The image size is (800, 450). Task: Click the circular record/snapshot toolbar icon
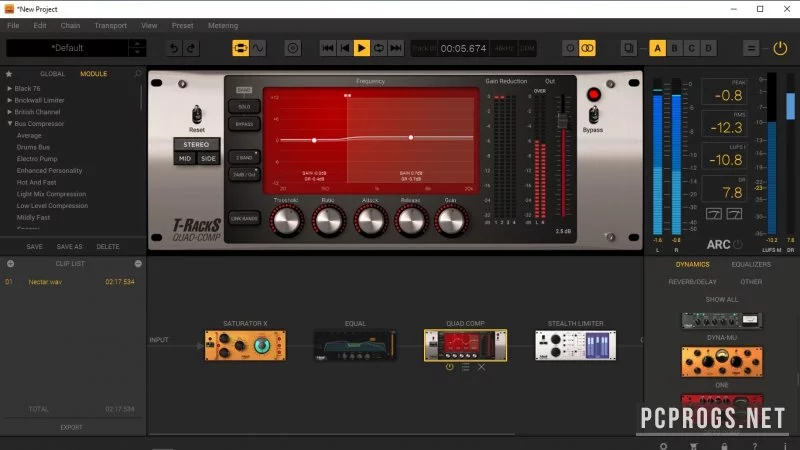click(x=293, y=48)
